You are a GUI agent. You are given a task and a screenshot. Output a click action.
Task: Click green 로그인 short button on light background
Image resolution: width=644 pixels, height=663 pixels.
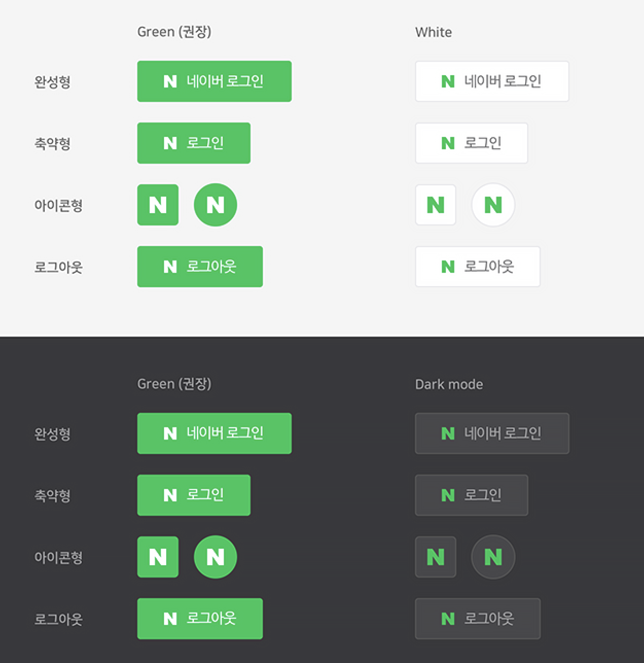coord(194,143)
